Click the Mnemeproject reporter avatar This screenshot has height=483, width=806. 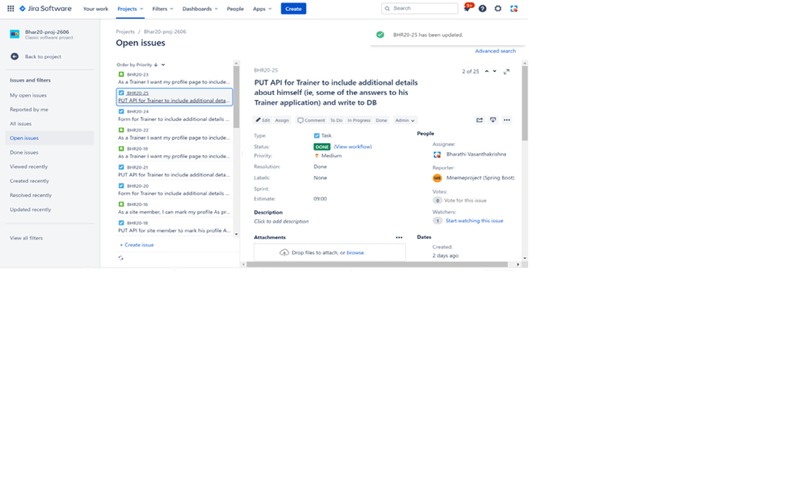pyautogui.click(x=437, y=178)
